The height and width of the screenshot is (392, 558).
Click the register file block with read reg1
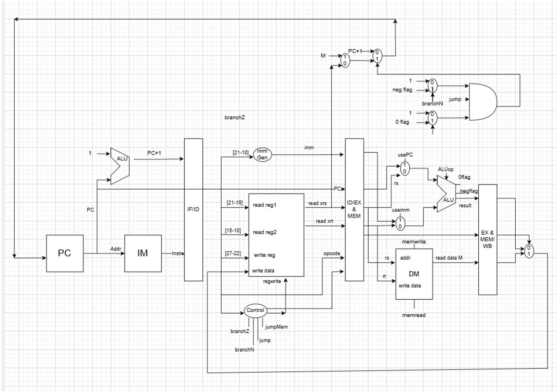tap(276, 235)
